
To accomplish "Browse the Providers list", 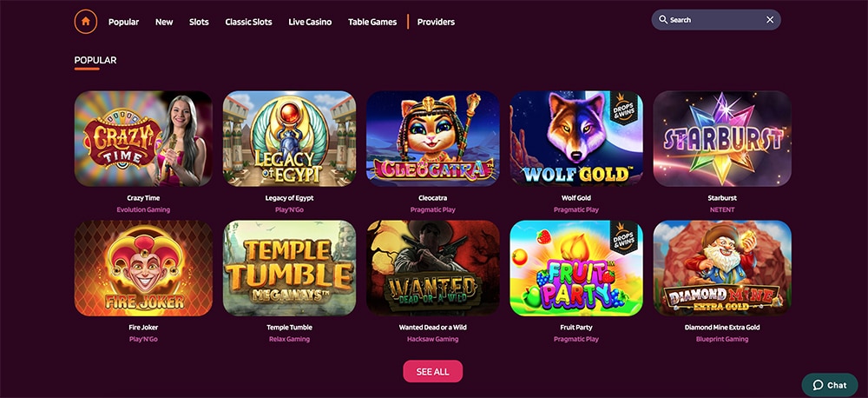I will (436, 23).
